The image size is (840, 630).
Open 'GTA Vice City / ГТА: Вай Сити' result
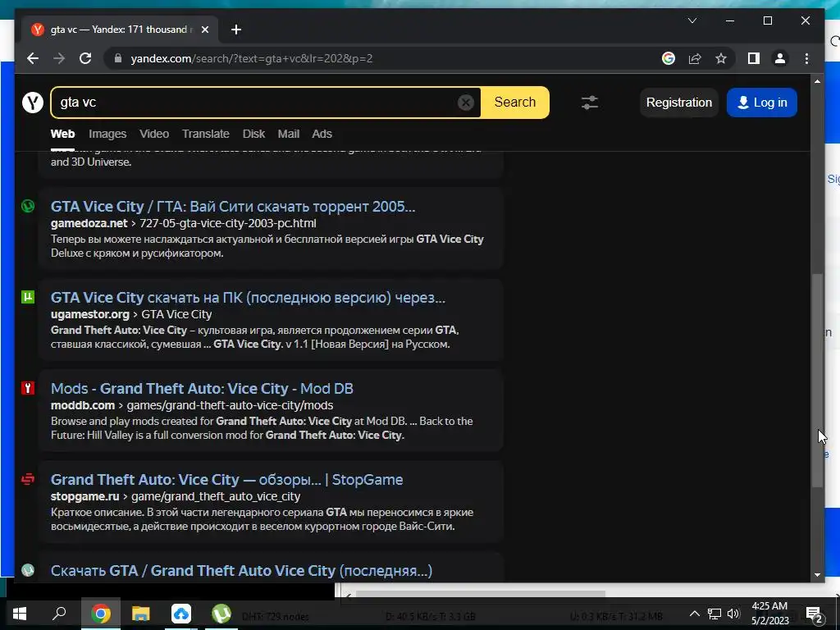pos(233,206)
